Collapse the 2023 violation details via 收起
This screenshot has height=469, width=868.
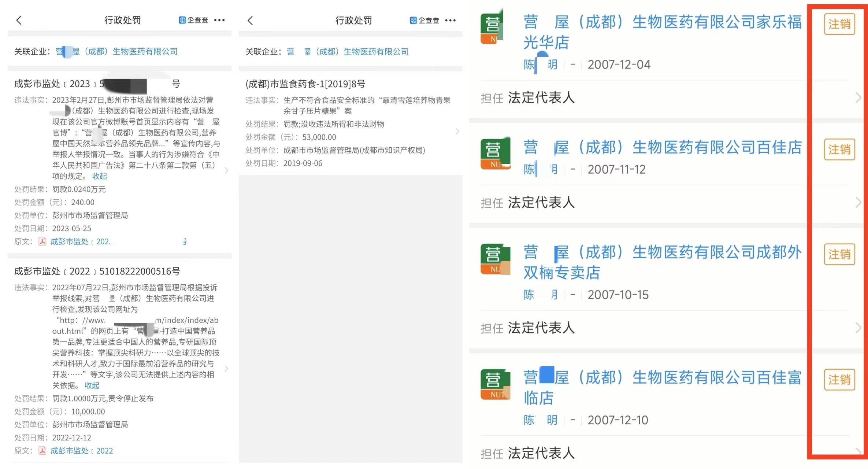(x=99, y=176)
